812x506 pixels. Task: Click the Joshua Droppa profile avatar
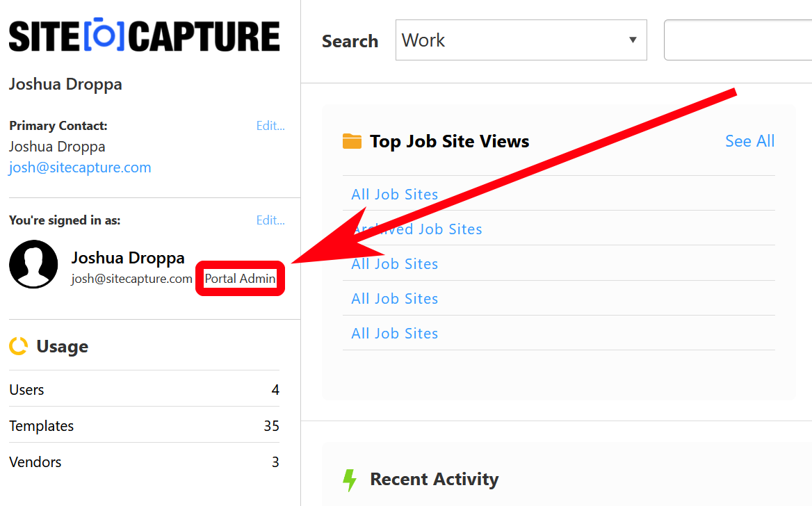[33, 264]
